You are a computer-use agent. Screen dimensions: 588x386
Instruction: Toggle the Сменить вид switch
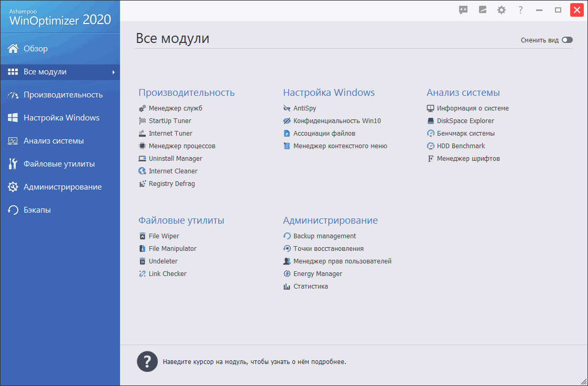point(567,40)
